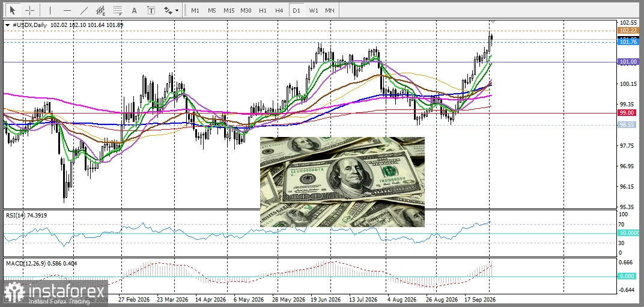This screenshot has height=307, width=644.
Task: Click the 102.55 price scale value
Action: tap(628, 23)
